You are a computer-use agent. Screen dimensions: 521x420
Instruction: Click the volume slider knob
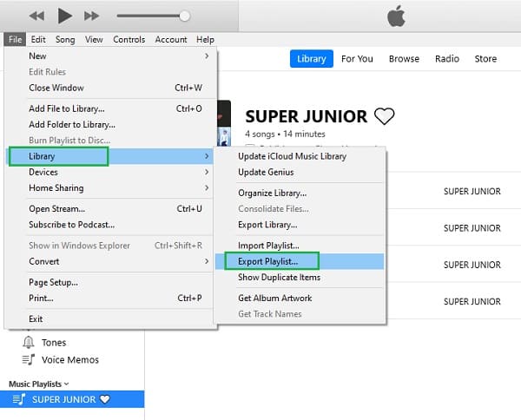click(x=185, y=16)
